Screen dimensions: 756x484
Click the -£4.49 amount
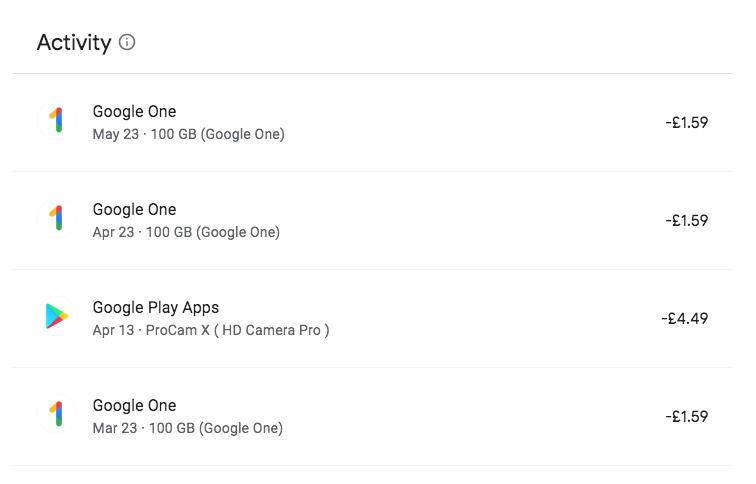(685, 318)
